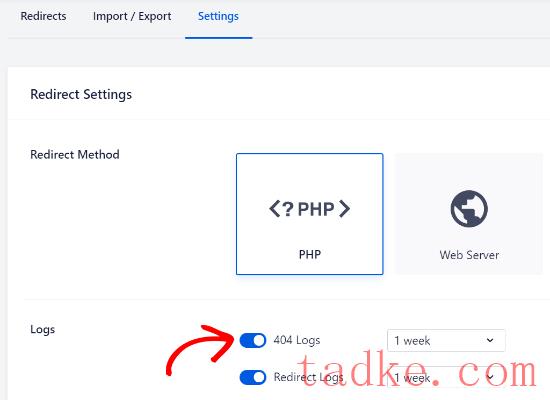
Task: Click the Logs section label
Action: 42,329
